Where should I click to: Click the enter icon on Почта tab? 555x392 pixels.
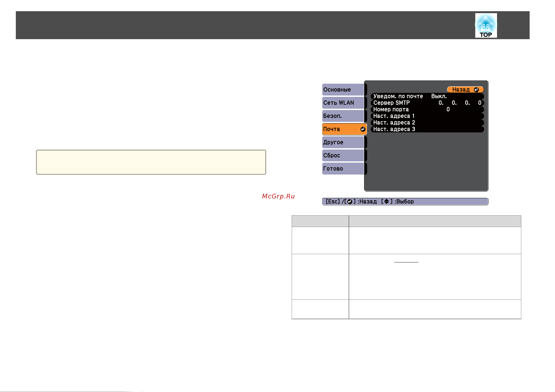point(363,129)
